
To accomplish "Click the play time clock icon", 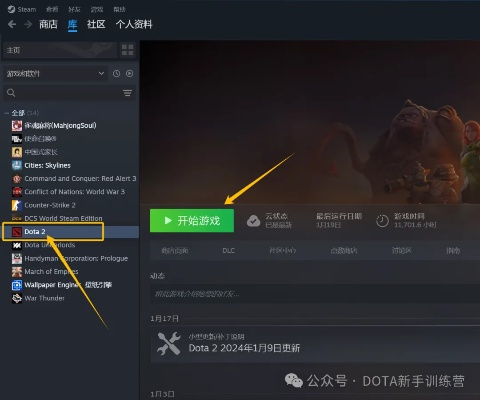I will pyautogui.click(x=382, y=221).
